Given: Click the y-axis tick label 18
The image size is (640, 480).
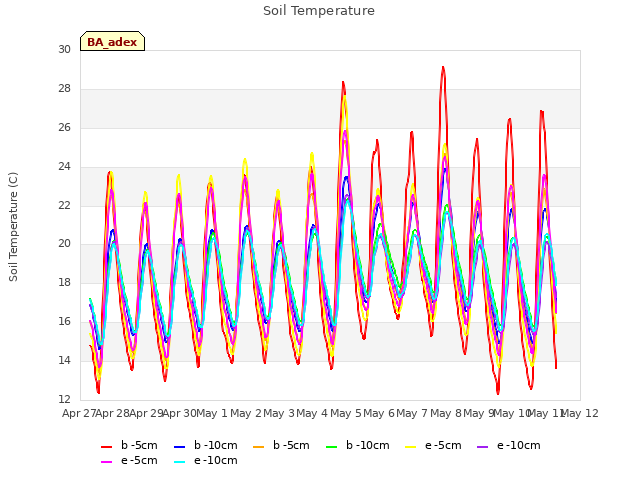Looking at the screenshot, I should pyautogui.click(x=64, y=282).
